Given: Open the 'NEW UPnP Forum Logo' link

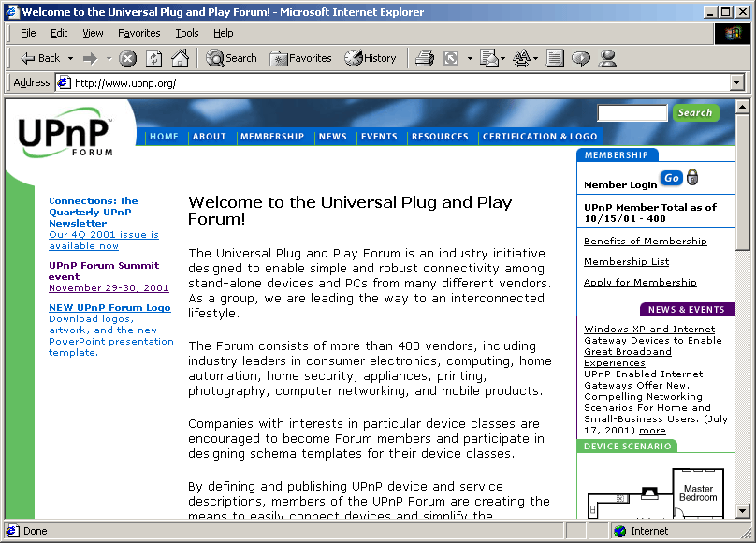Looking at the screenshot, I should 109,308.
